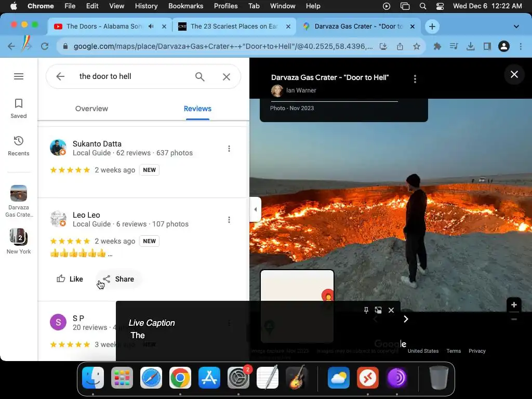Open the Saved places sidebar item
Image resolution: width=532 pixels, height=399 pixels.
click(19, 109)
